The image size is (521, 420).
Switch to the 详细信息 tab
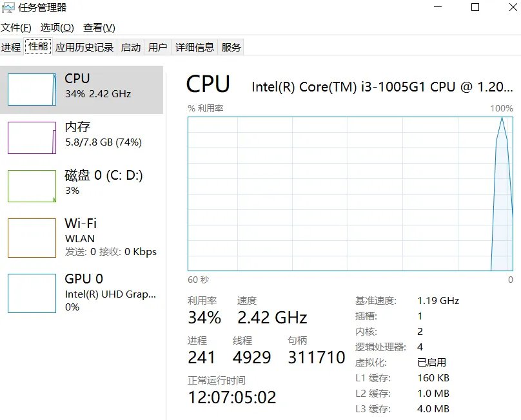tap(195, 46)
